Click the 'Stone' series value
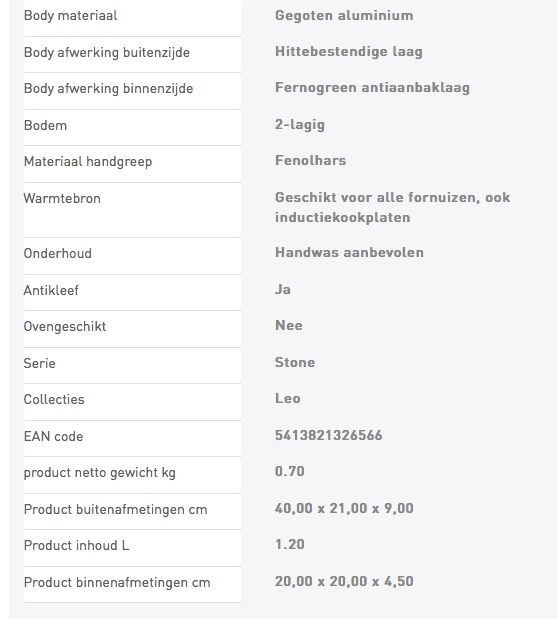The image size is (558, 619). pos(295,362)
